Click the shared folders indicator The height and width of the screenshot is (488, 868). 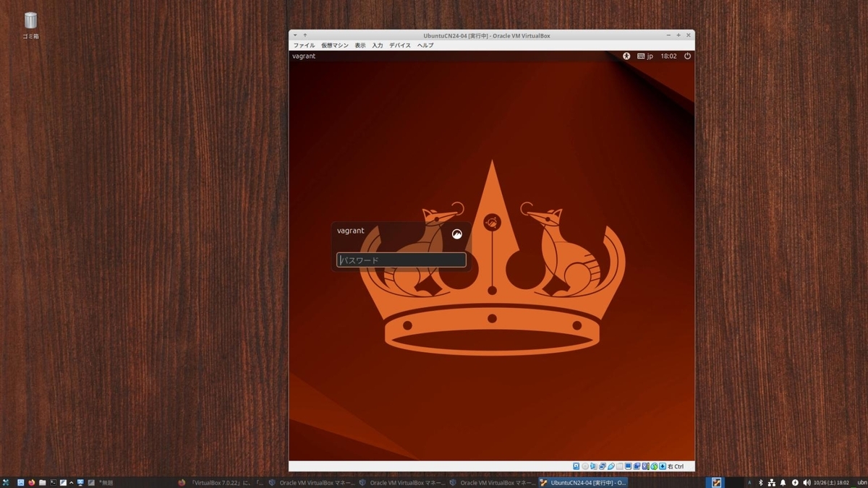click(x=620, y=466)
